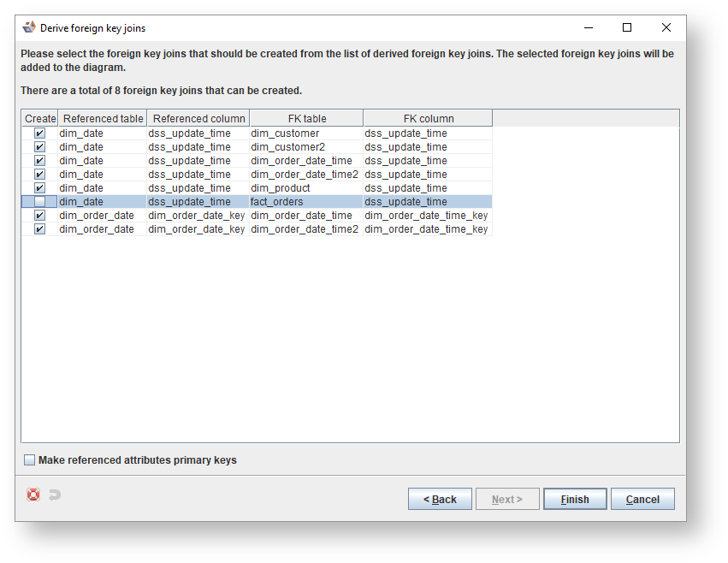Uncheck Create for the dim_customer row

click(39, 133)
